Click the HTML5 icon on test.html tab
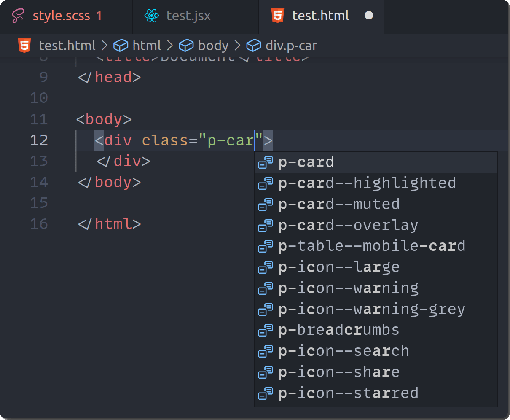510x420 pixels. [278, 15]
